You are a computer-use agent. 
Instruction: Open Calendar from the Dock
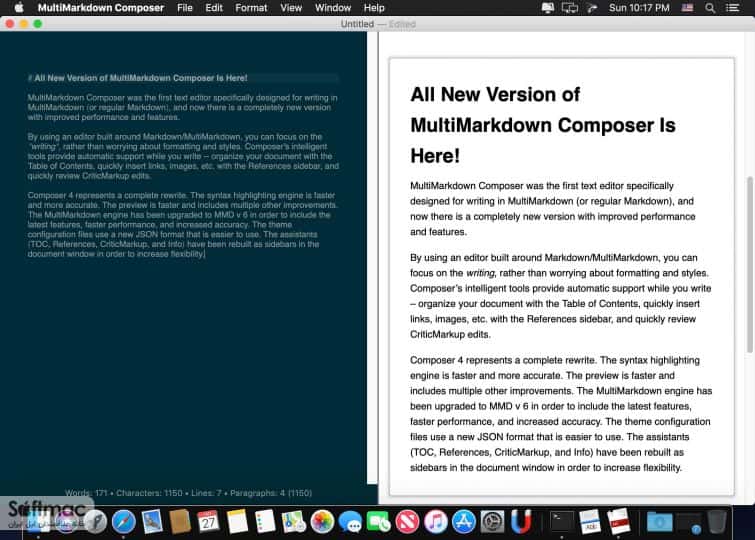coord(208,522)
